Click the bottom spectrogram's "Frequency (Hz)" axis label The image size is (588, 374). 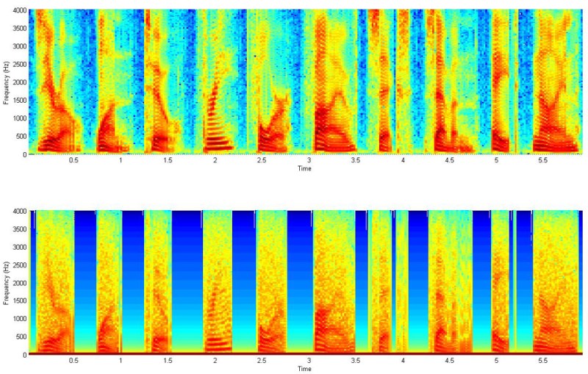(x=7, y=283)
